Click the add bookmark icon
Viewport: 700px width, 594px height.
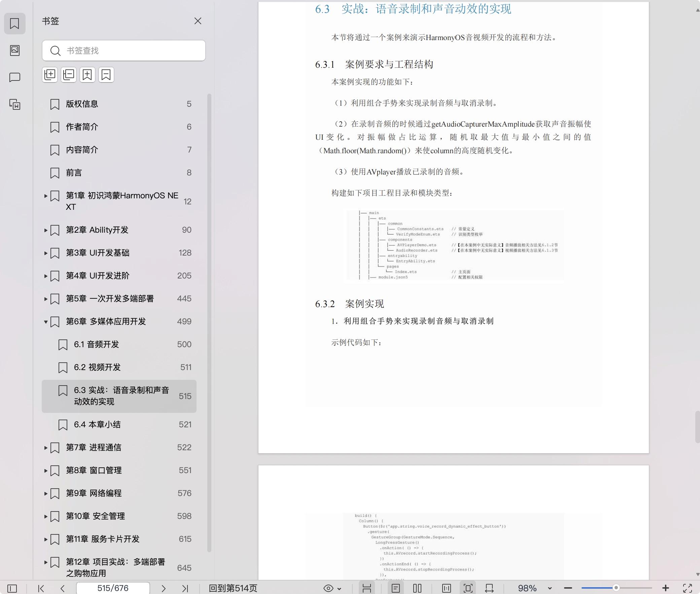87,74
